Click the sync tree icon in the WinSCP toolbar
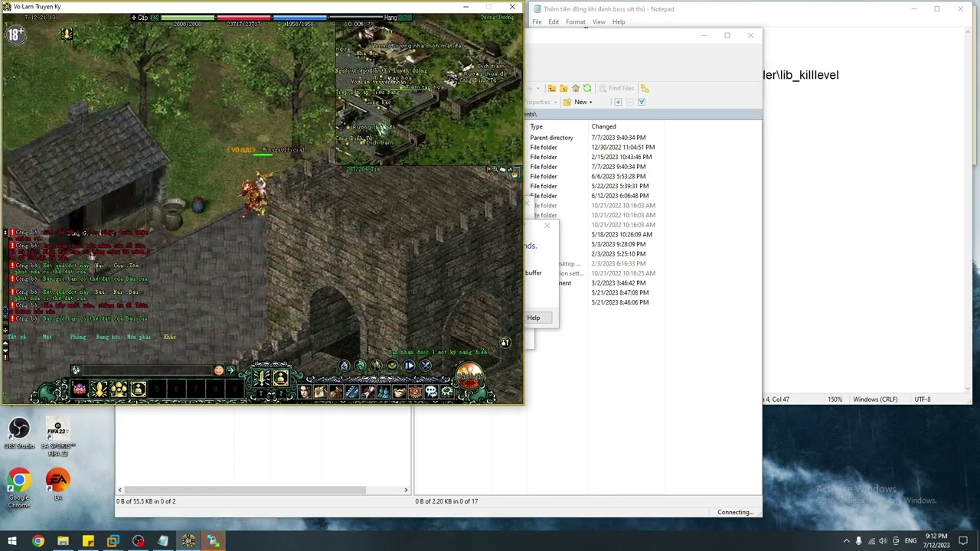This screenshot has width=980, height=551. (x=645, y=88)
